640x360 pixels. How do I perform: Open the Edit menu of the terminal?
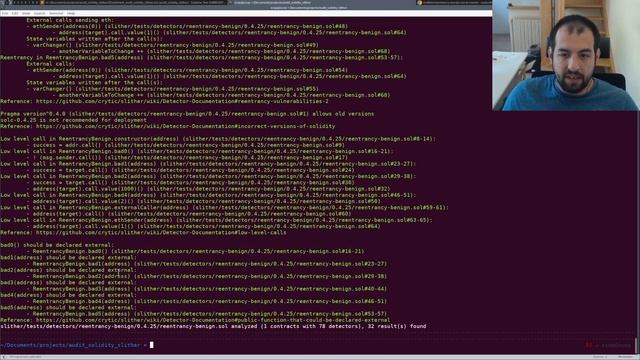(x=15, y=13)
